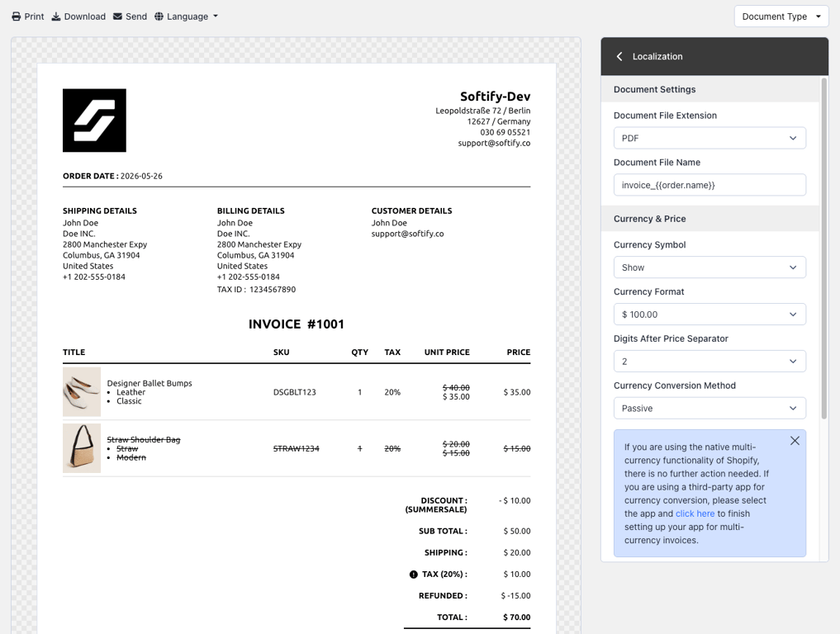Click the Document File Name input field

click(x=709, y=185)
